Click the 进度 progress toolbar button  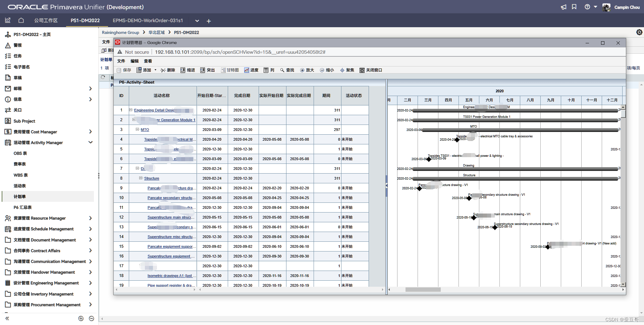251,70
